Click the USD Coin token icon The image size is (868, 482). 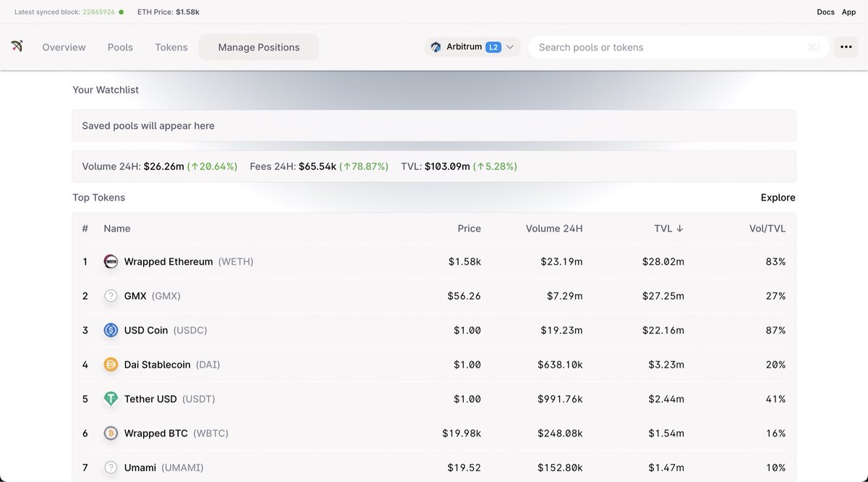click(x=111, y=330)
